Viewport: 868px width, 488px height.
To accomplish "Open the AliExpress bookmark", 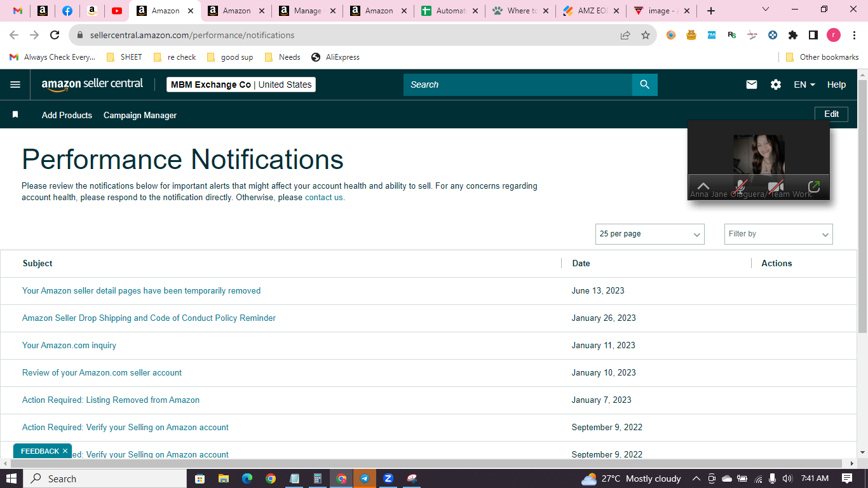I will point(336,57).
